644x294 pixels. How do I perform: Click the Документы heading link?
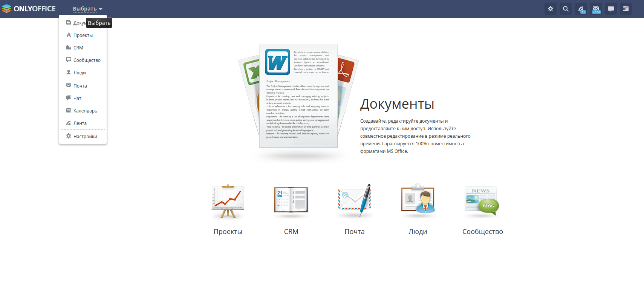pos(397,104)
